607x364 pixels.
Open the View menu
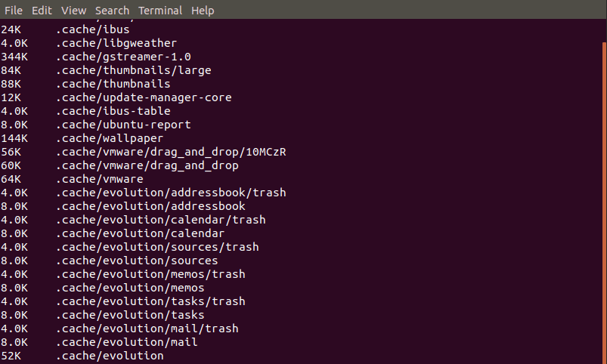[x=73, y=11]
